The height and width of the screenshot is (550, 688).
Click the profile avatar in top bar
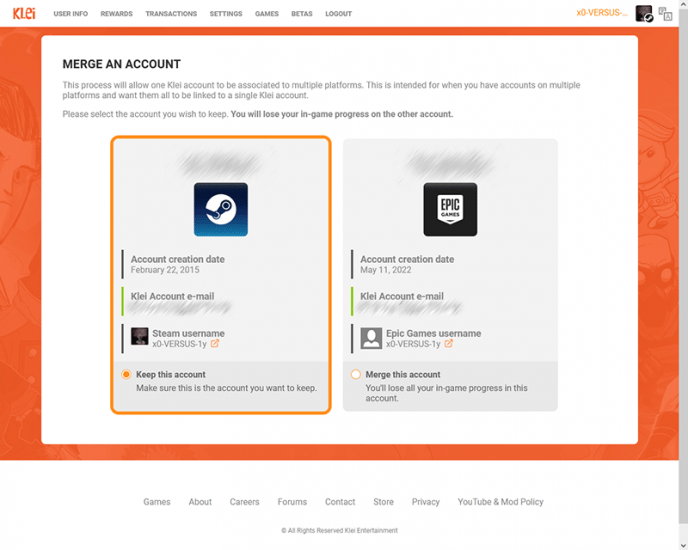[644, 14]
